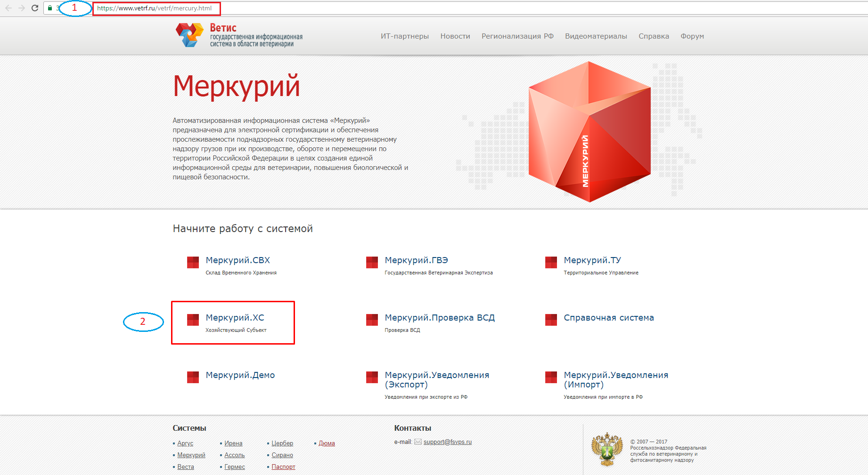Open the Форум menu item
Screen dimensions: 868x475
pyautogui.click(x=692, y=36)
